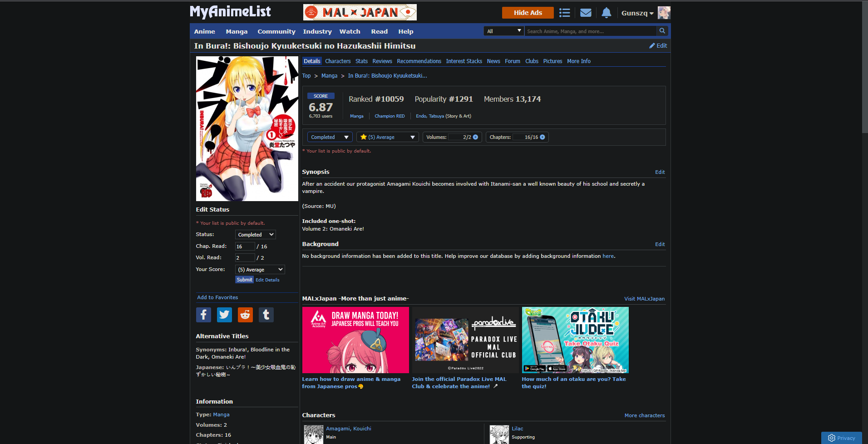Open the search category All dropdown
Image resolution: width=868 pixels, height=444 pixels.
click(504, 31)
